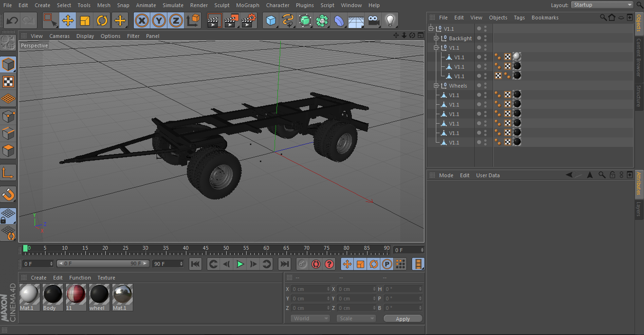Viewport: 644px width, 335px height.
Task: Select the Rotate tool in top toolbar
Action: [x=102, y=20]
